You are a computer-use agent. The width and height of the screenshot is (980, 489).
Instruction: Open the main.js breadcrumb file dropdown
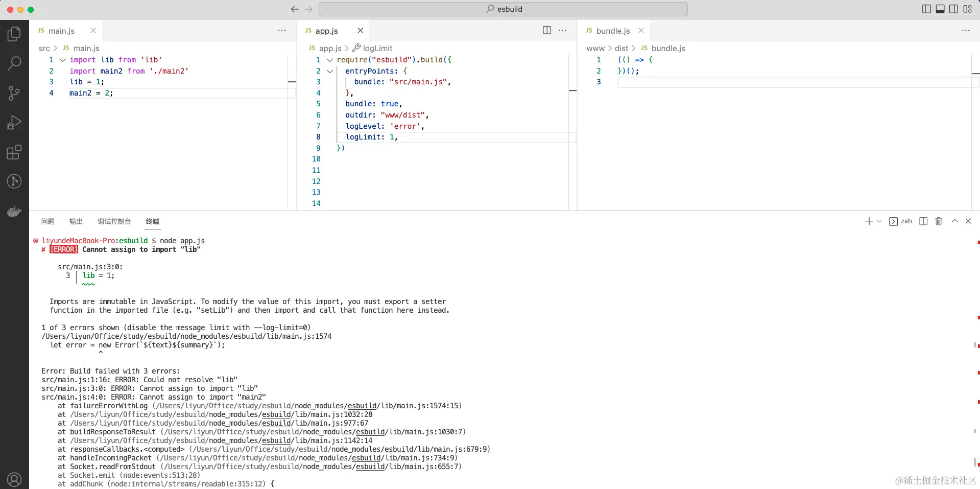click(81, 48)
